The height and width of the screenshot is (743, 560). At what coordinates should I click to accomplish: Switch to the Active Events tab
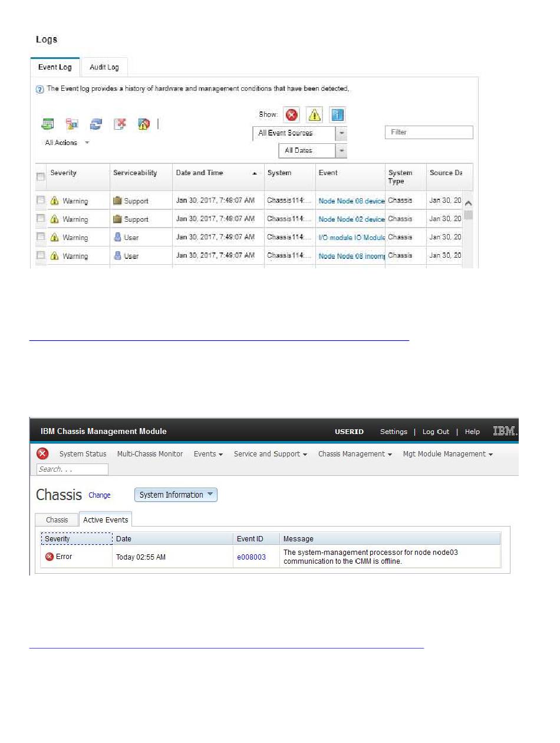[106, 520]
